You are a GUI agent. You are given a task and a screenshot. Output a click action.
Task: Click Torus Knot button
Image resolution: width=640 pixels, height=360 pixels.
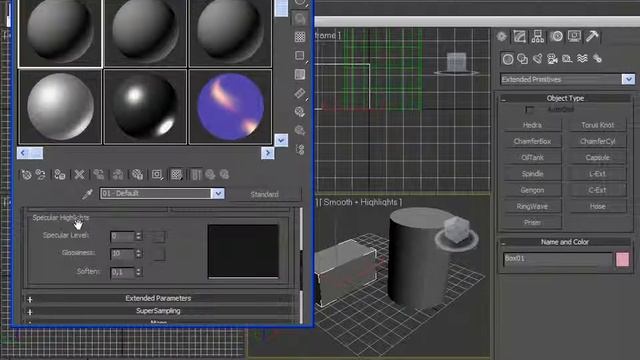click(x=597, y=125)
